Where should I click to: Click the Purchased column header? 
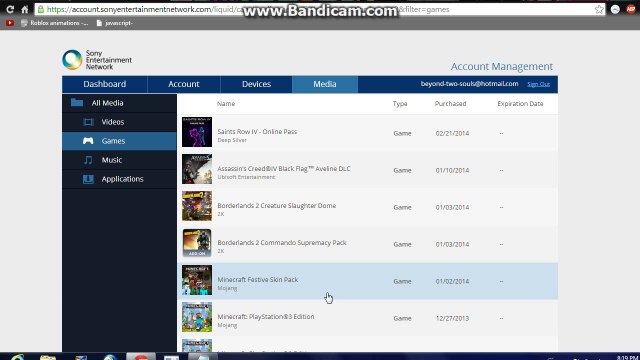[x=450, y=104]
